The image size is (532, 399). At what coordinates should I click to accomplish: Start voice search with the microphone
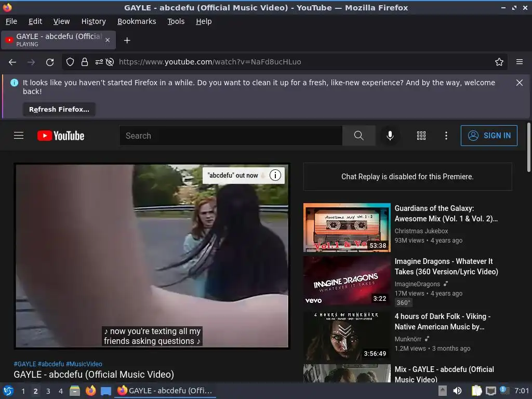390,136
